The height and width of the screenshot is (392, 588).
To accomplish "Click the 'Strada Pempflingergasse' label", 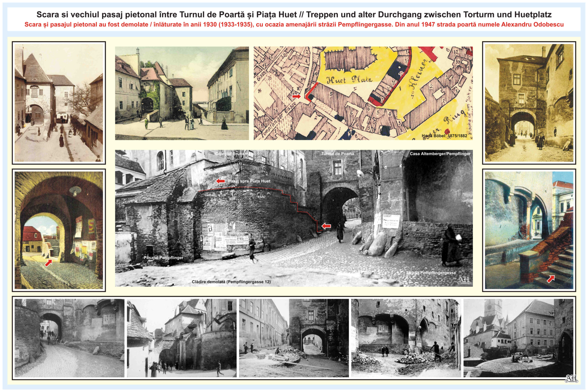I will (x=431, y=273).
